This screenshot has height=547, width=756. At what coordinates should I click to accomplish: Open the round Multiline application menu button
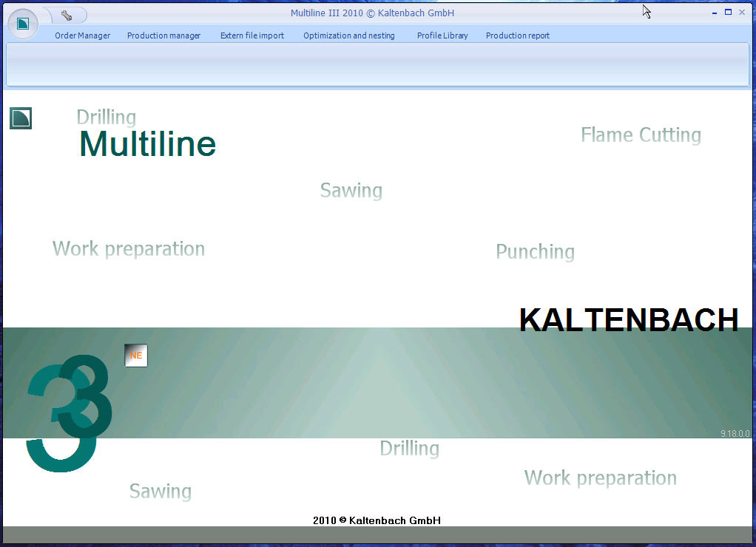coord(23,24)
